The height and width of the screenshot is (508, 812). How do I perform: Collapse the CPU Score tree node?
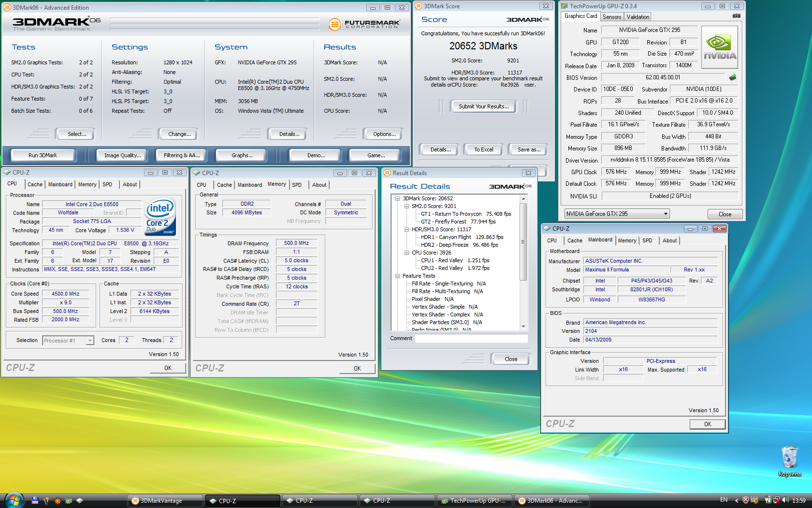coord(406,253)
